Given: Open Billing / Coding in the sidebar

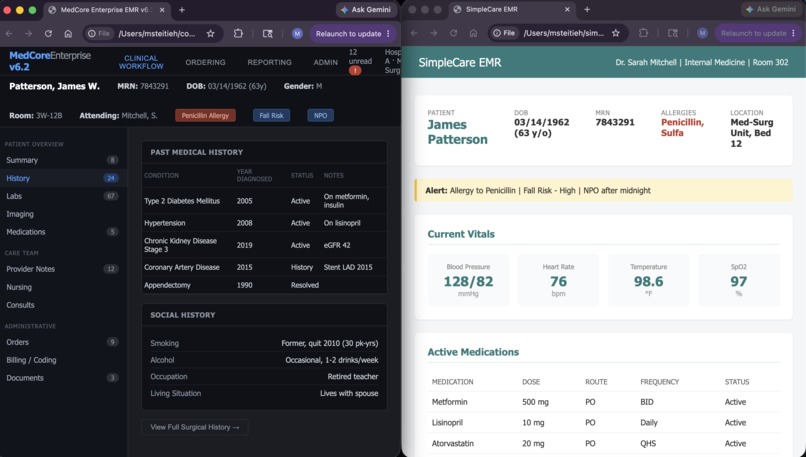Looking at the screenshot, I should pyautogui.click(x=62, y=360).
